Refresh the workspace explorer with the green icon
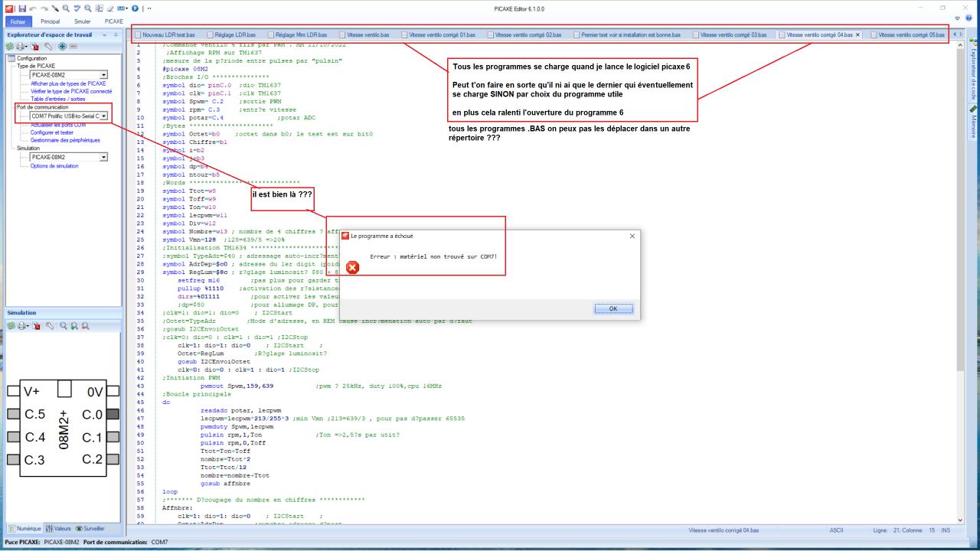 pyautogui.click(x=9, y=47)
